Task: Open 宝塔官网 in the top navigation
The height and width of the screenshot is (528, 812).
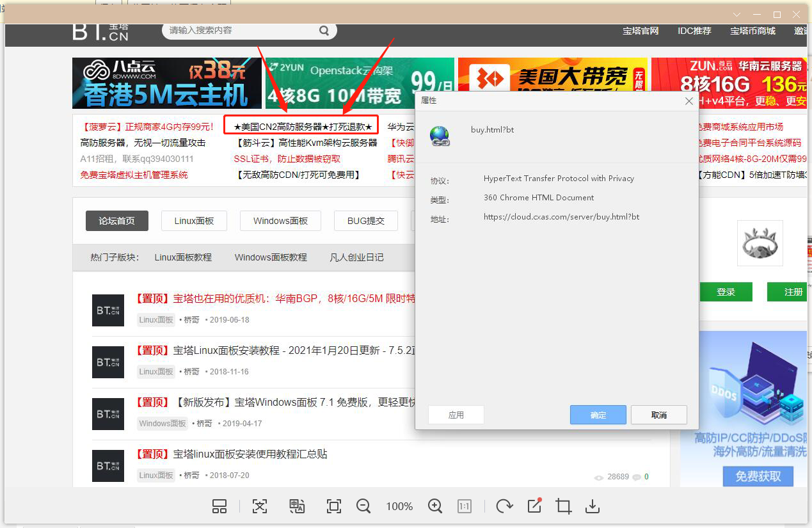Action: coord(641,31)
